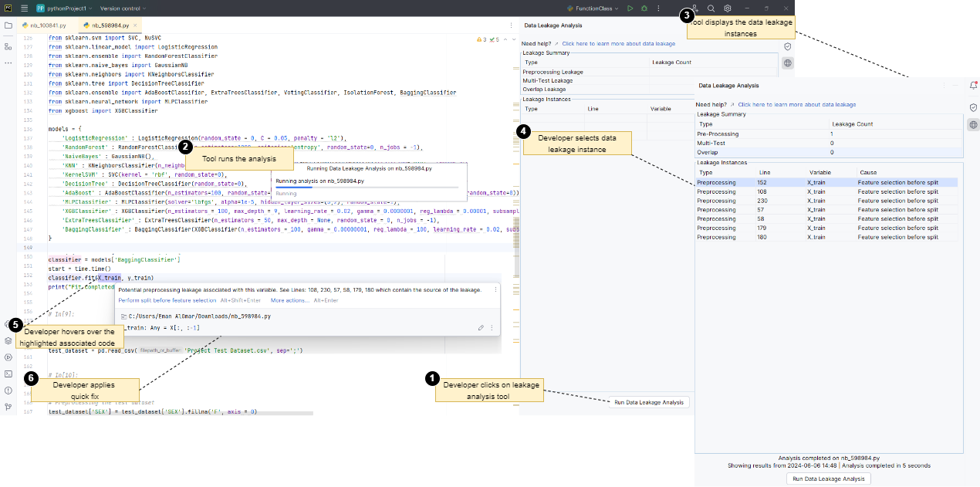The height and width of the screenshot is (487, 980).
Task: Open the Services play-circle icon in sidebar
Action: coord(8,357)
